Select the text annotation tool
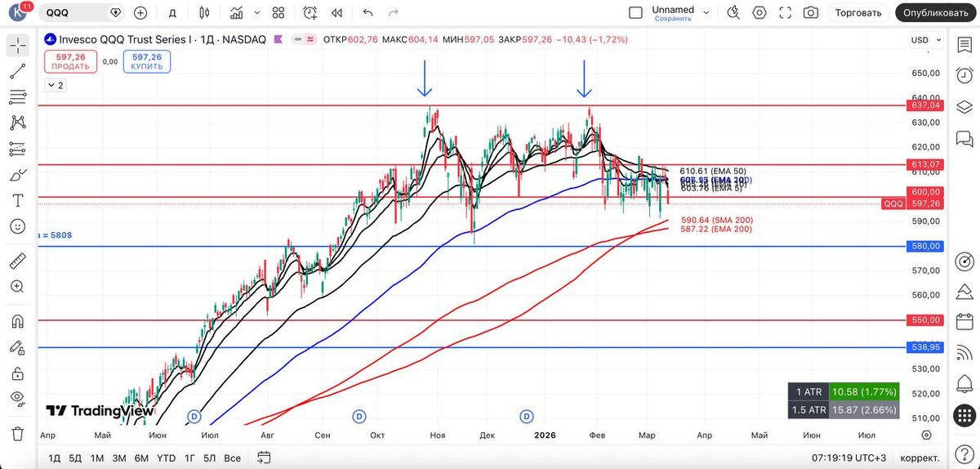 point(18,200)
